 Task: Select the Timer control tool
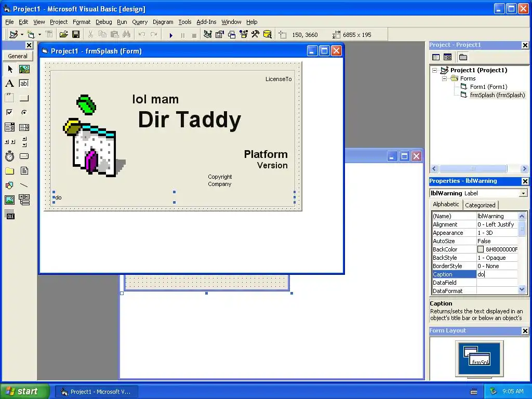point(10,156)
